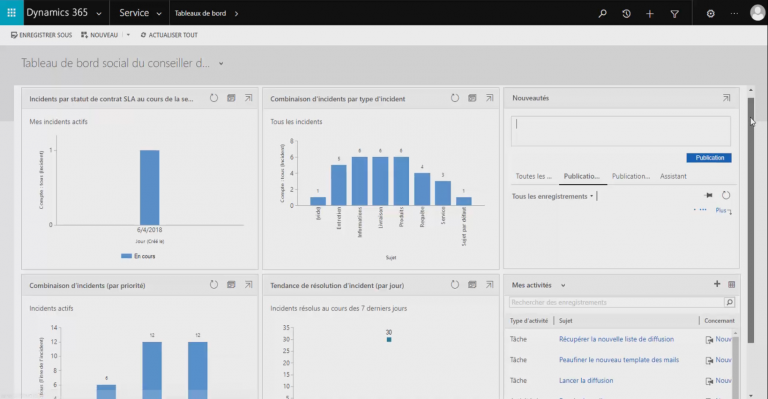The image size is (768, 399).
Task: Expand the Tableaux de bord breadcrumb chevron
Action: [237, 14]
